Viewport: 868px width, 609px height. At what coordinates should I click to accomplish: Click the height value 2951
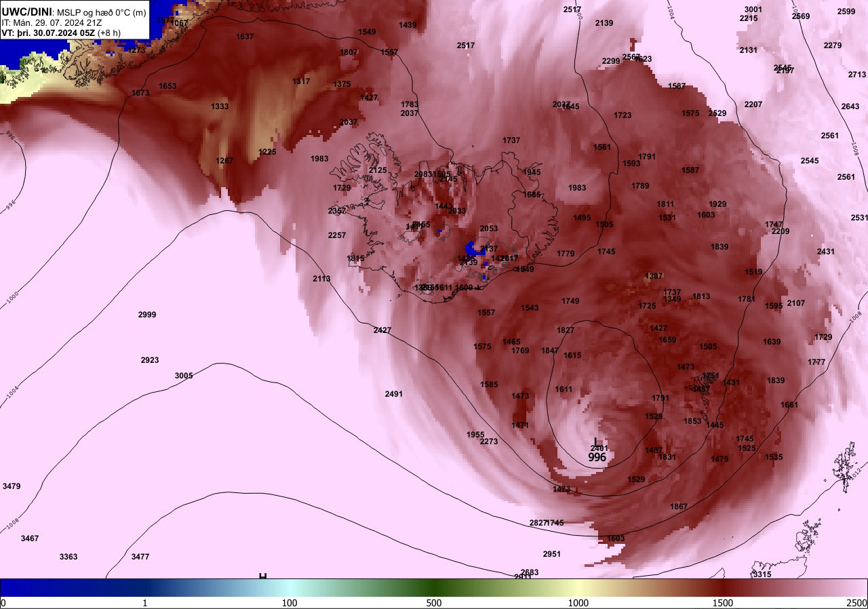[x=552, y=554]
